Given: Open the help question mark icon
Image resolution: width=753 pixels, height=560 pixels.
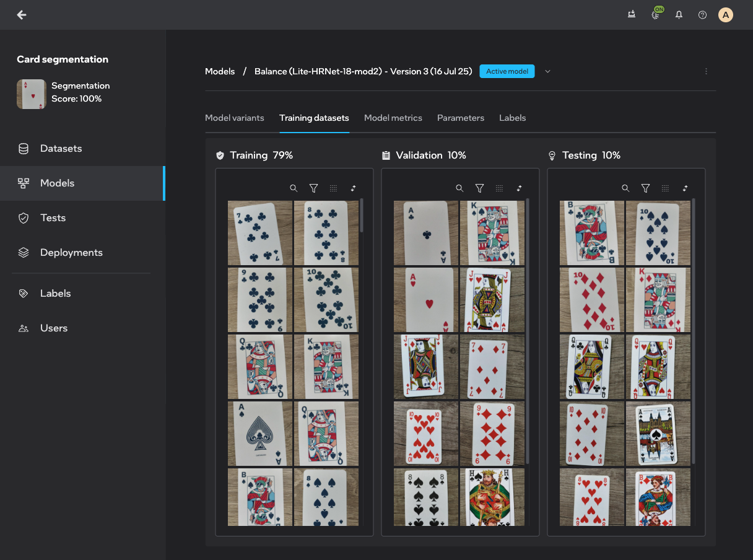Looking at the screenshot, I should [x=702, y=15].
